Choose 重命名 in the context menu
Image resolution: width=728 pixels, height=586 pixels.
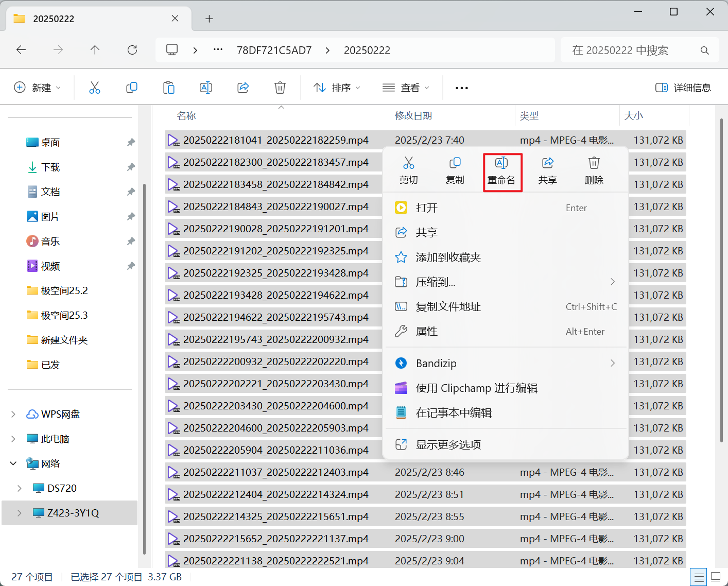coord(501,171)
